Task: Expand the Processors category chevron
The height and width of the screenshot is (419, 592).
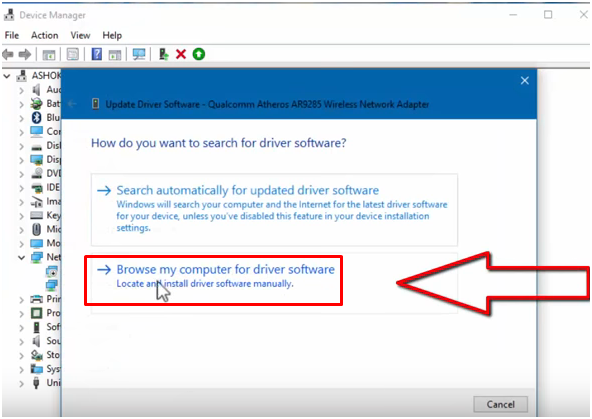Action: tap(22, 314)
